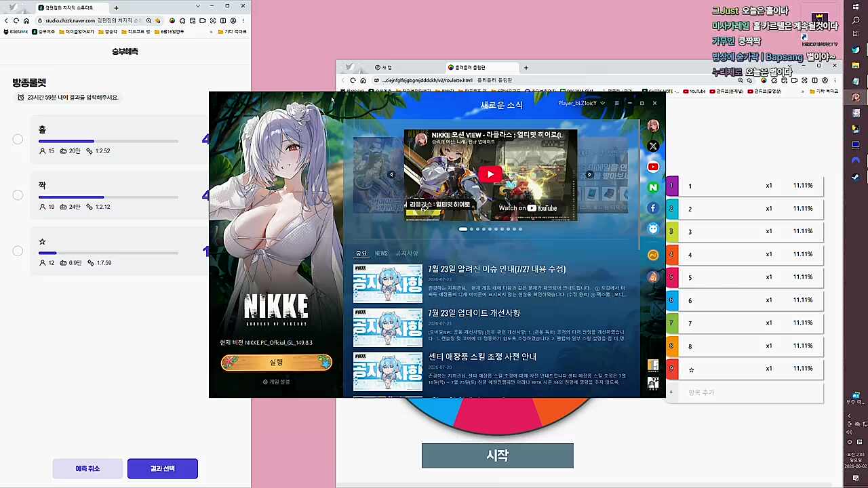This screenshot has width=868, height=488.
Task: Reload the roulette browser page
Action: (x=353, y=80)
